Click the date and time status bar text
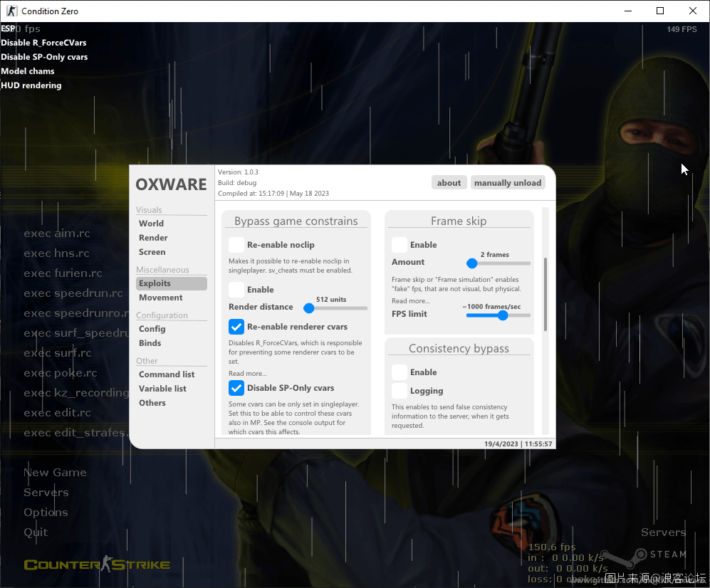 point(518,444)
